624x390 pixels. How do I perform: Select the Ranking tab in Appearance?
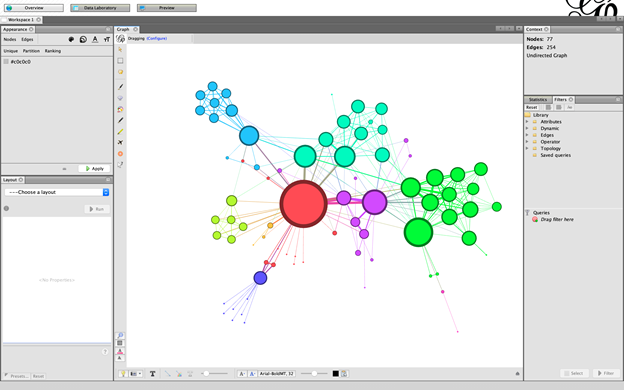coord(53,51)
